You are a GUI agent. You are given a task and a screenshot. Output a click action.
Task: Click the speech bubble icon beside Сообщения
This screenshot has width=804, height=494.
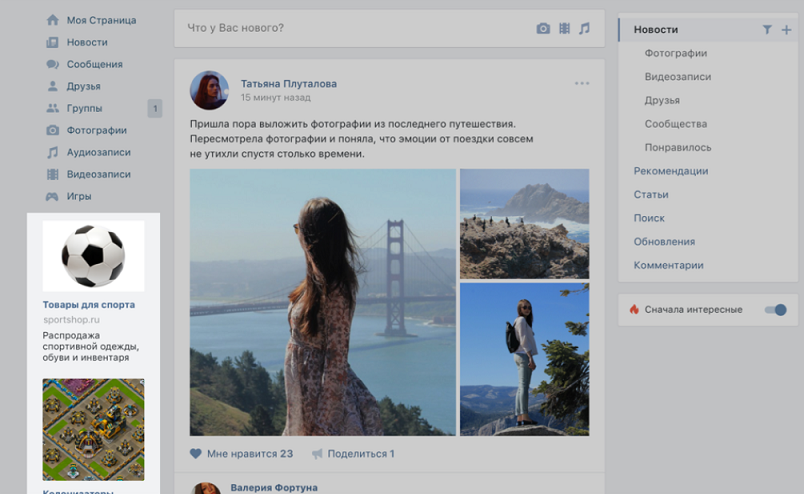pyautogui.click(x=52, y=64)
